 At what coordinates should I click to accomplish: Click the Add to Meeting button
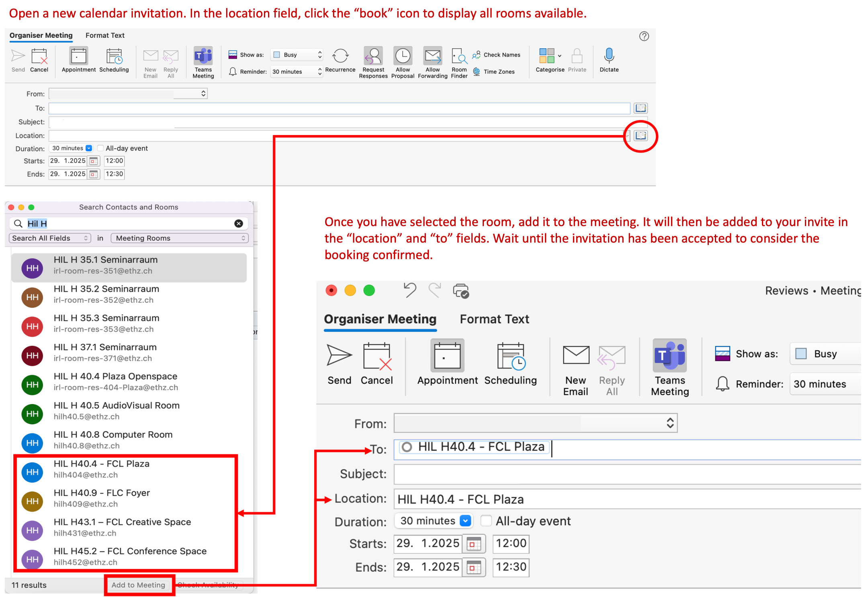tap(139, 585)
